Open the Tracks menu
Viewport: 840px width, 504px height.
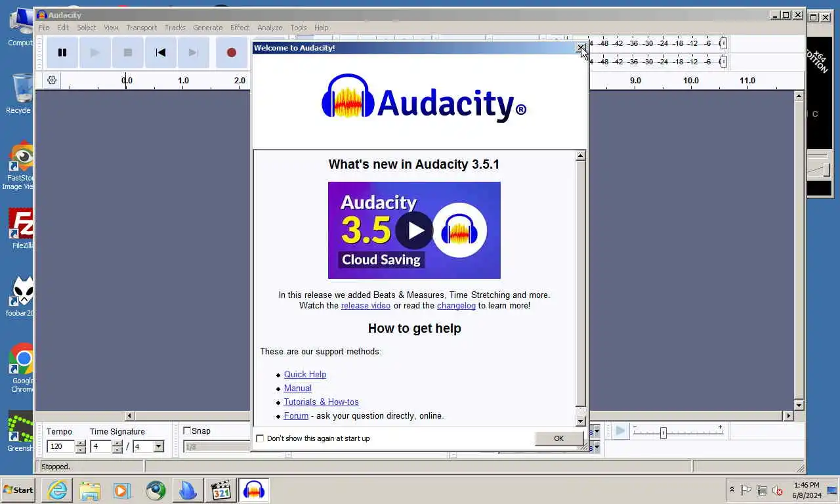coord(175,28)
